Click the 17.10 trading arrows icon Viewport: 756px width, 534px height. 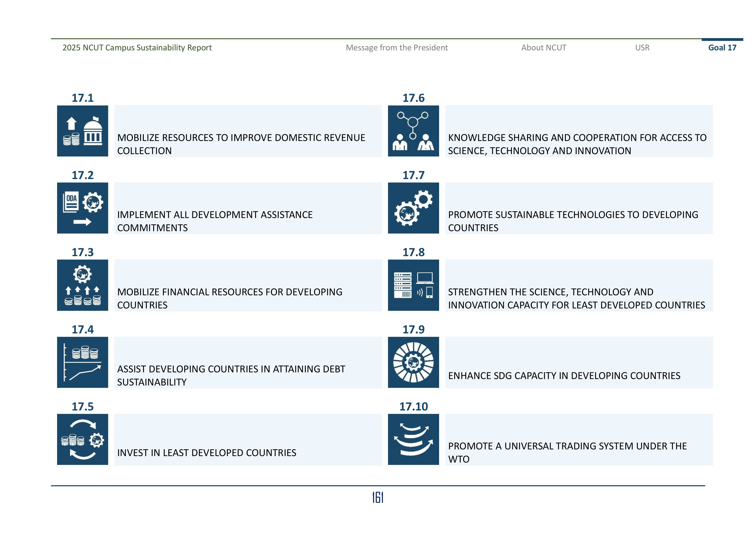[x=413, y=439]
